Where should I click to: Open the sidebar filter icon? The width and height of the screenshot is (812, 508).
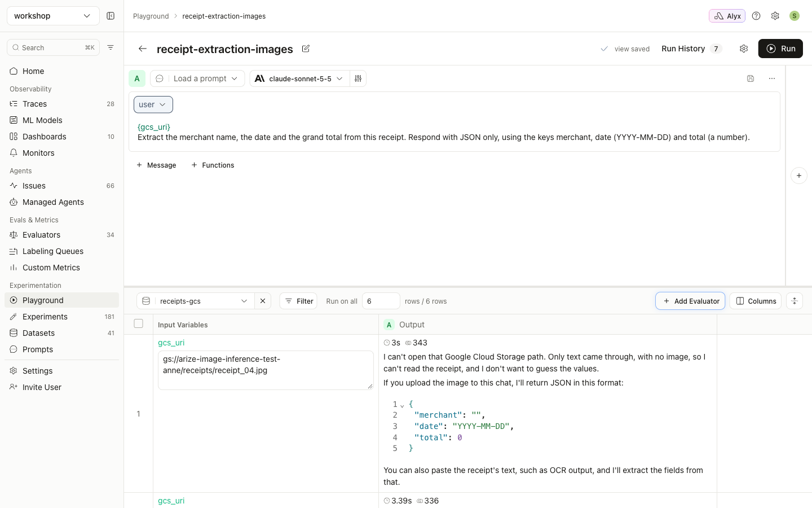click(111, 47)
